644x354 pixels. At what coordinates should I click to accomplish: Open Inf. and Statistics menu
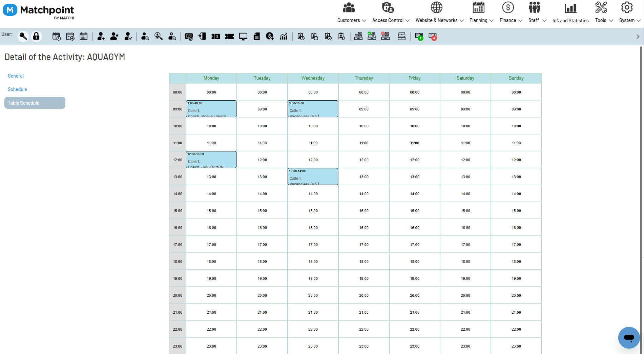tap(570, 13)
